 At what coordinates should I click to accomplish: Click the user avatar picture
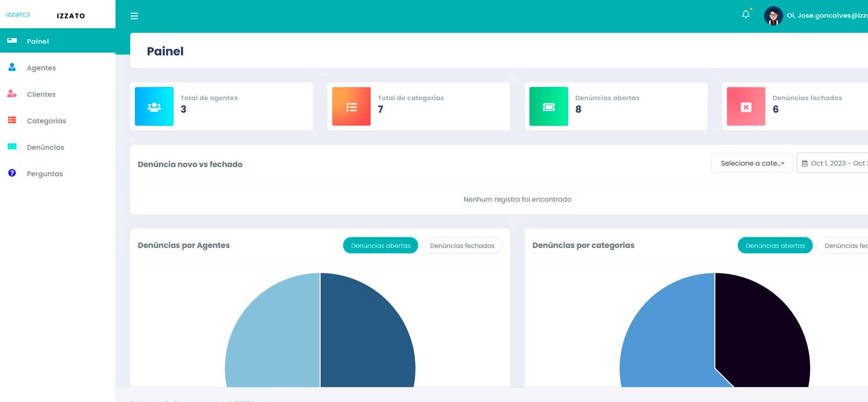773,16
